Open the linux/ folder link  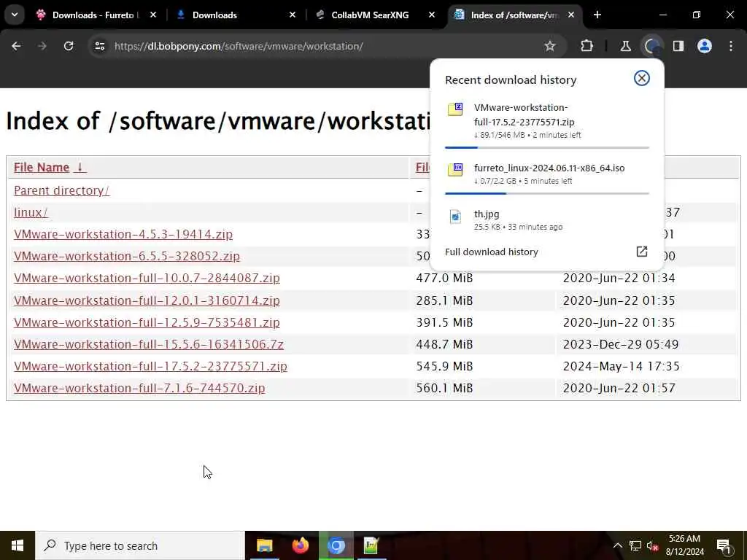[x=31, y=212]
